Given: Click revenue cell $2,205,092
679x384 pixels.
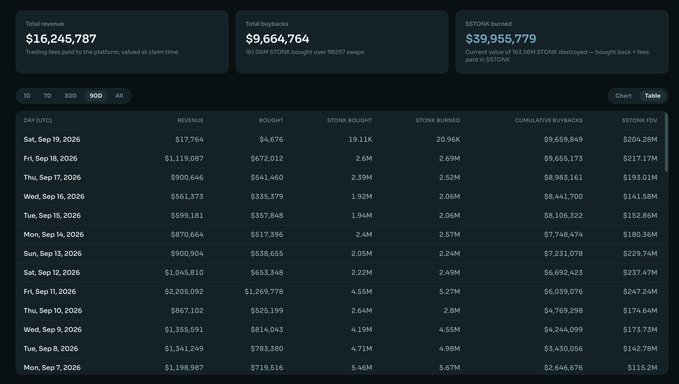Looking at the screenshot, I should [184, 292].
